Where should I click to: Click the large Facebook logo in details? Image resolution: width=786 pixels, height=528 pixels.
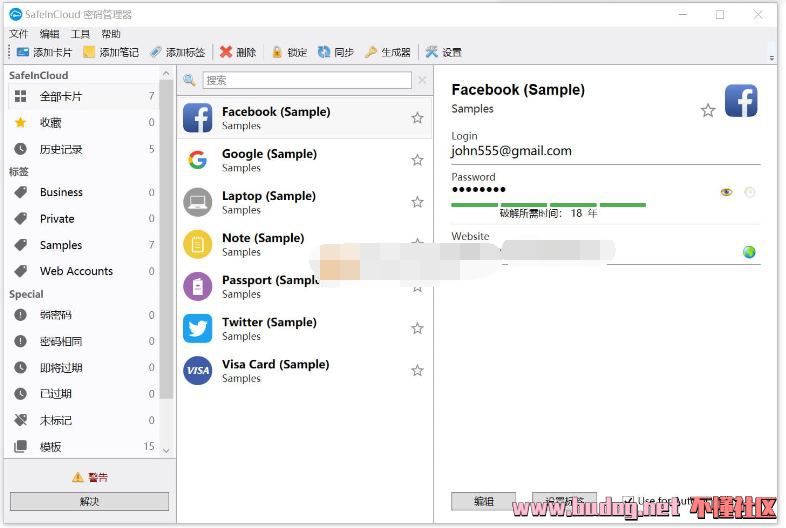coord(741,100)
